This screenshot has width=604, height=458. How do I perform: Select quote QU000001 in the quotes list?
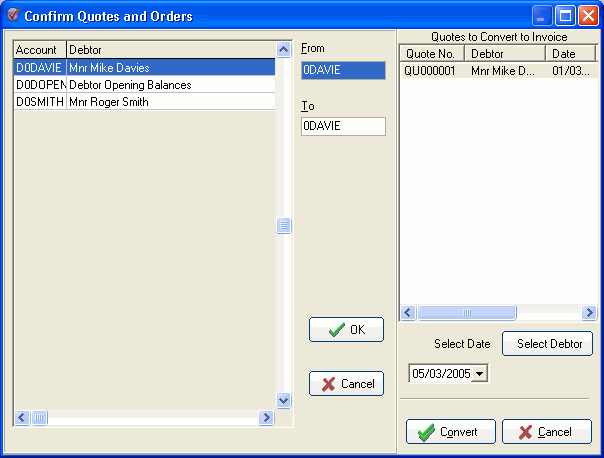click(498, 71)
